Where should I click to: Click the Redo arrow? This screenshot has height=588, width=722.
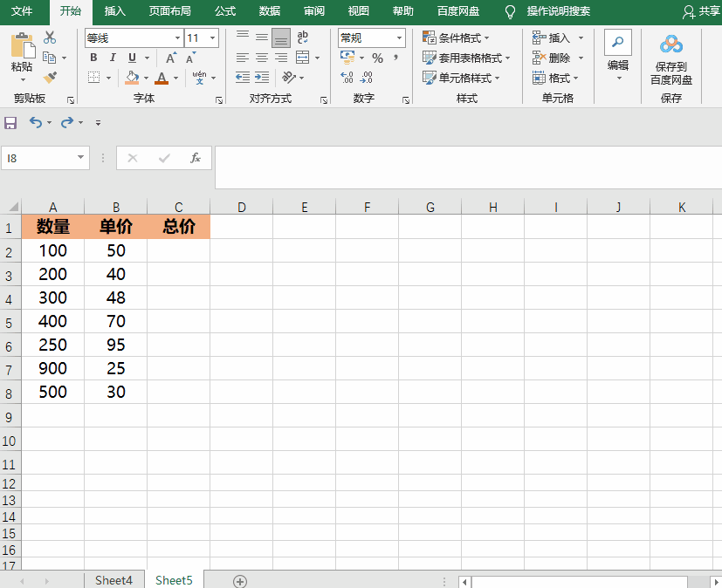coord(67,122)
